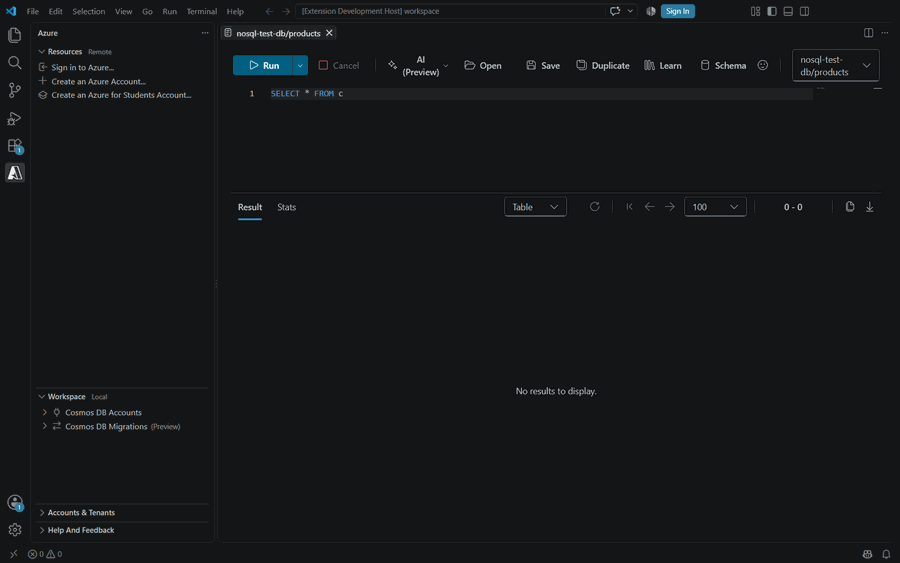Expand the Cosmos DB Migrations node
This screenshot has width=900, height=563.
(45, 426)
